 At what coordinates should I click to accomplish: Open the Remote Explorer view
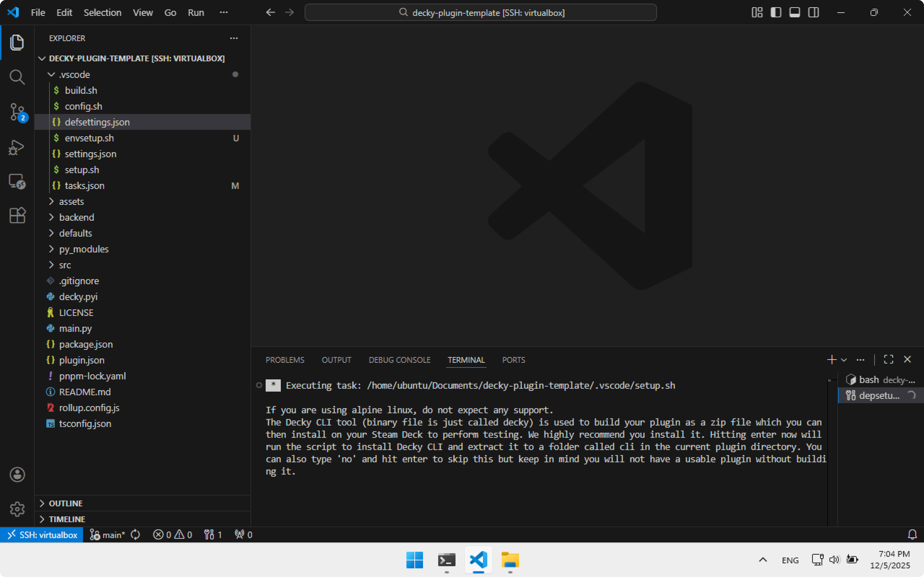(x=17, y=182)
